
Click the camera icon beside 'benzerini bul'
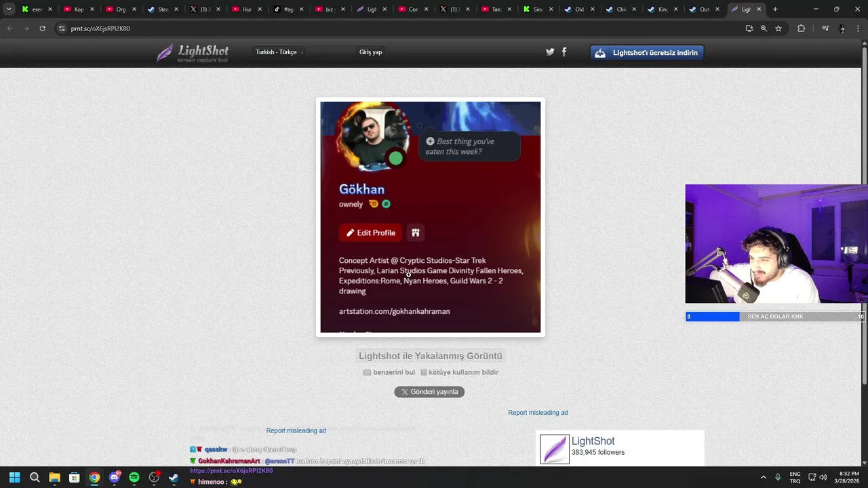coord(367,372)
